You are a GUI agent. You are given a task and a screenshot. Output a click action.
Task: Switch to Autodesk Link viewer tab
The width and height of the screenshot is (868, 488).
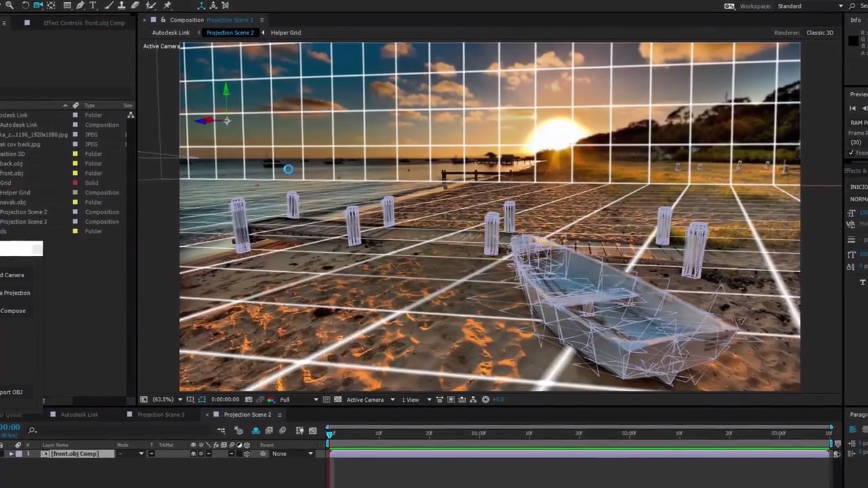(171, 33)
